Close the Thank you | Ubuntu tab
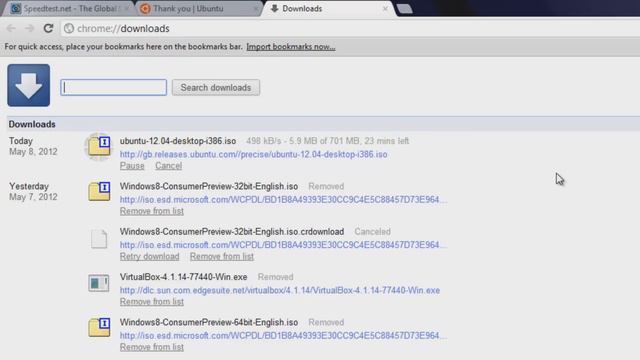 click(256, 9)
